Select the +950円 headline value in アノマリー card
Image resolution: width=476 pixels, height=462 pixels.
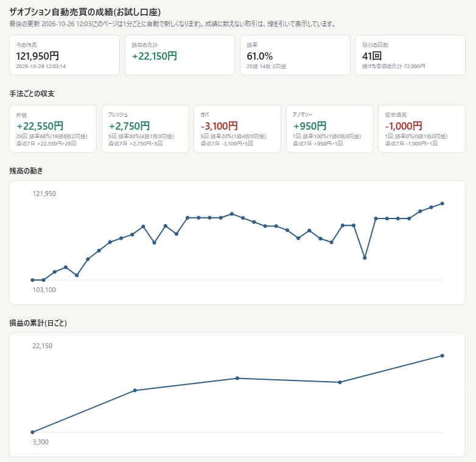point(310,125)
